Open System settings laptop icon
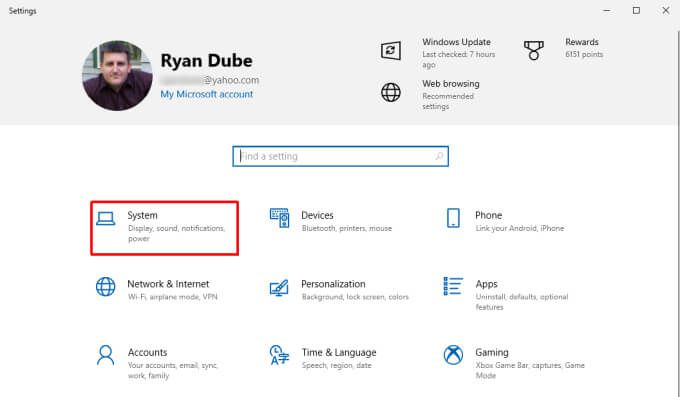This screenshot has height=397, width=680. (x=105, y=218)
